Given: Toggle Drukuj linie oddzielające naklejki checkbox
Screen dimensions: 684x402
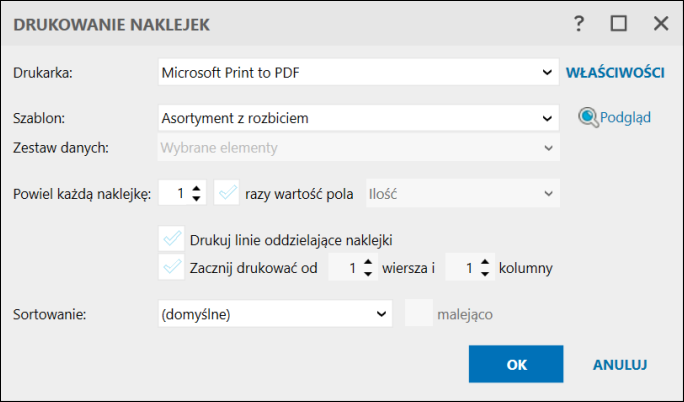Looking at the screenshot, I should click(171, 239).
